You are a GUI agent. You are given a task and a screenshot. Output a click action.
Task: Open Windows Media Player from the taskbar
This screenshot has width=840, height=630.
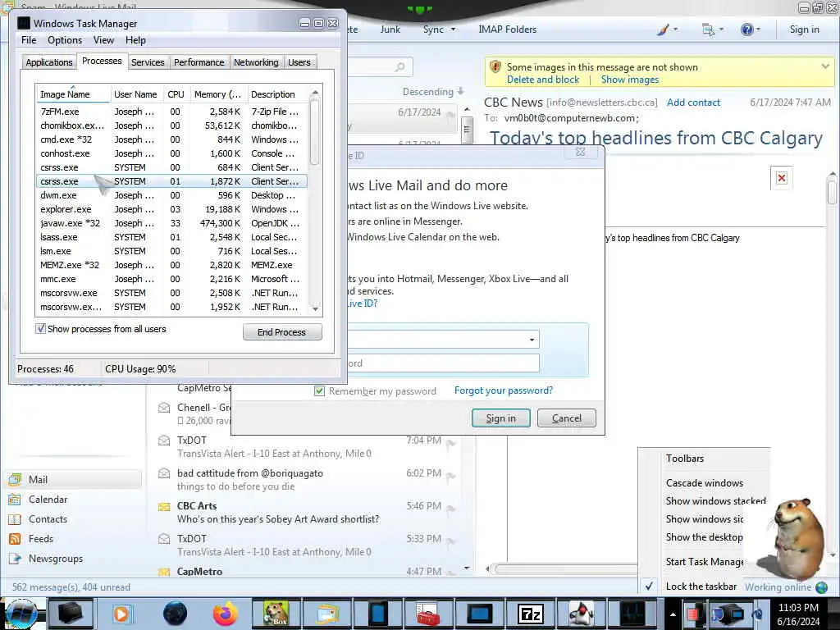click(121, 614)
